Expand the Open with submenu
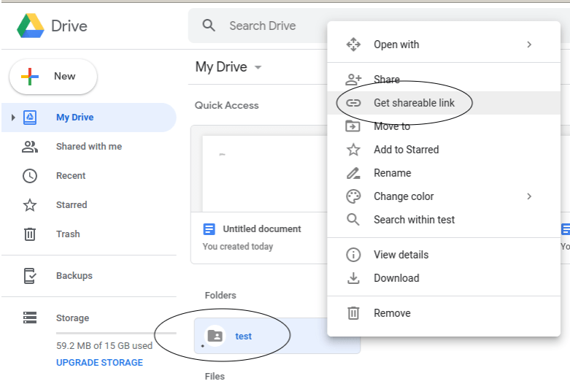 (529, 45)
